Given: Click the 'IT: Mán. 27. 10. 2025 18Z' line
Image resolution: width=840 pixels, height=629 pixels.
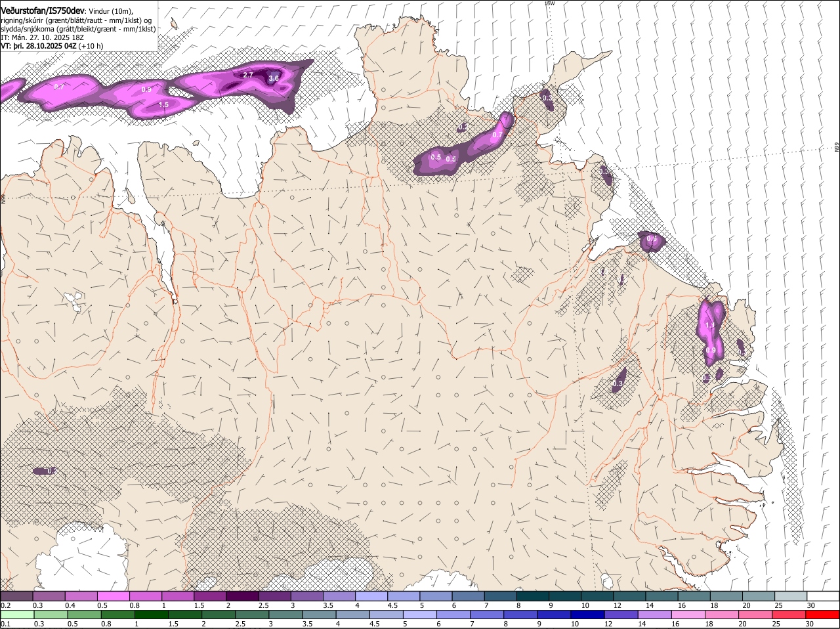Looking at the screenshot, I should 42,37.
